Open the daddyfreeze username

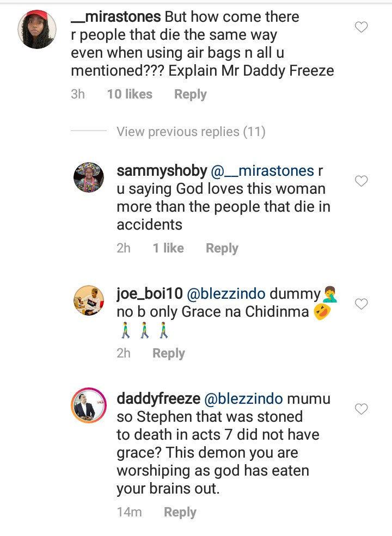coord(158,399)
